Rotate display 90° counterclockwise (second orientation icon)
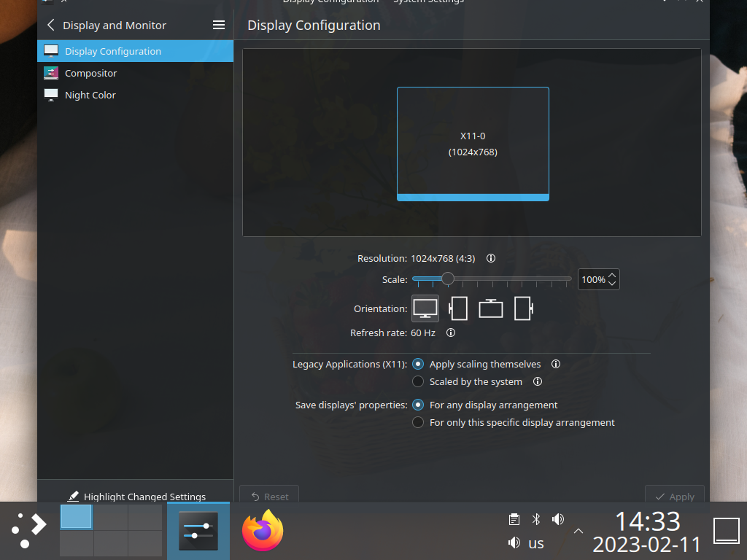Viewport: 747px width, 560px height. tap(458, 308)
